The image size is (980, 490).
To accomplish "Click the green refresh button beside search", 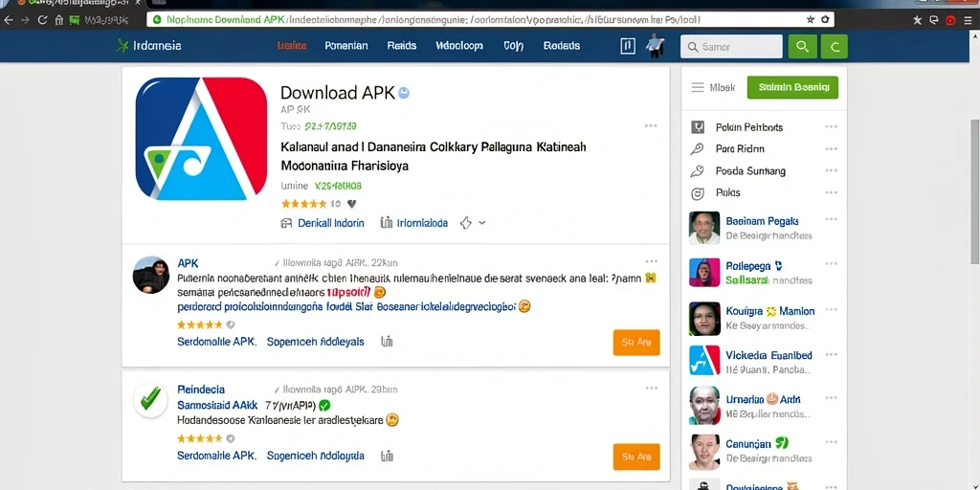I will click(x=834, y=46).
